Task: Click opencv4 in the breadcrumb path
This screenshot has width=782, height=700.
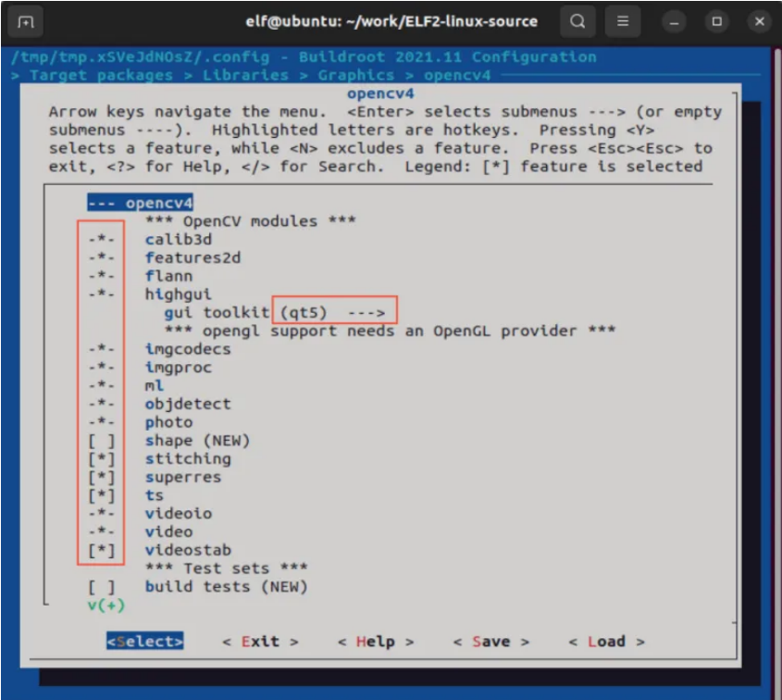Action: point(457,75)
